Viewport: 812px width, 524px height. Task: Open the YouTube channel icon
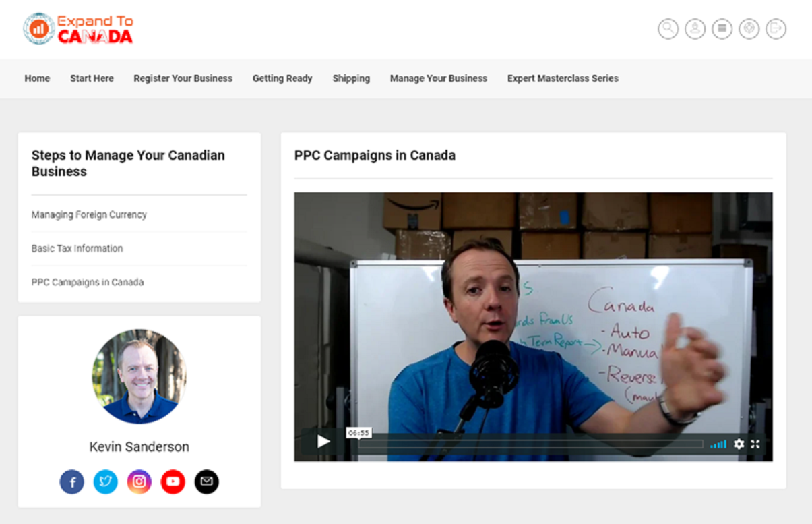point(173,482)
